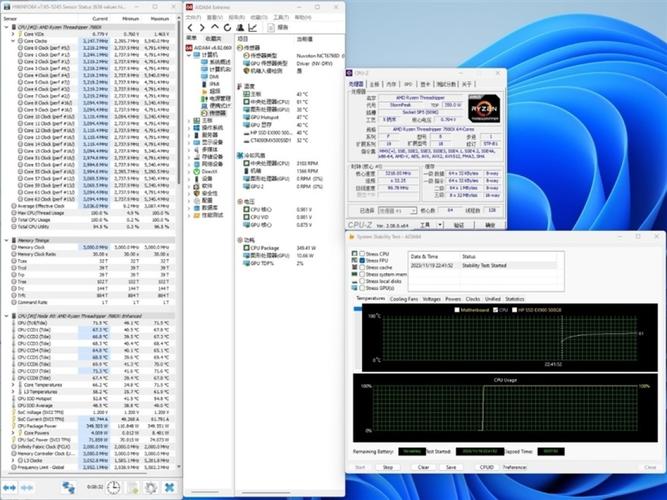Open Preferences in stability test
This screenshot has height=500, width=667.
point(515,467)
